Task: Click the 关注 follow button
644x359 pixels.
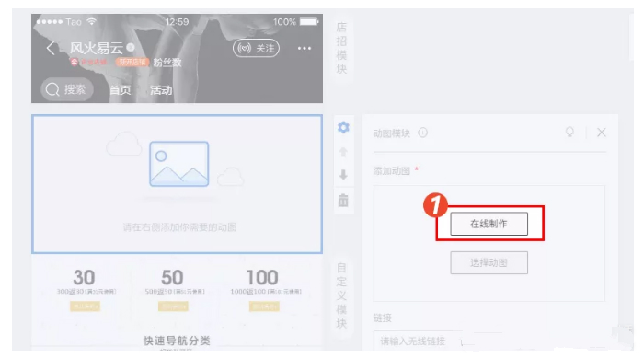Action: pos(256,48)
